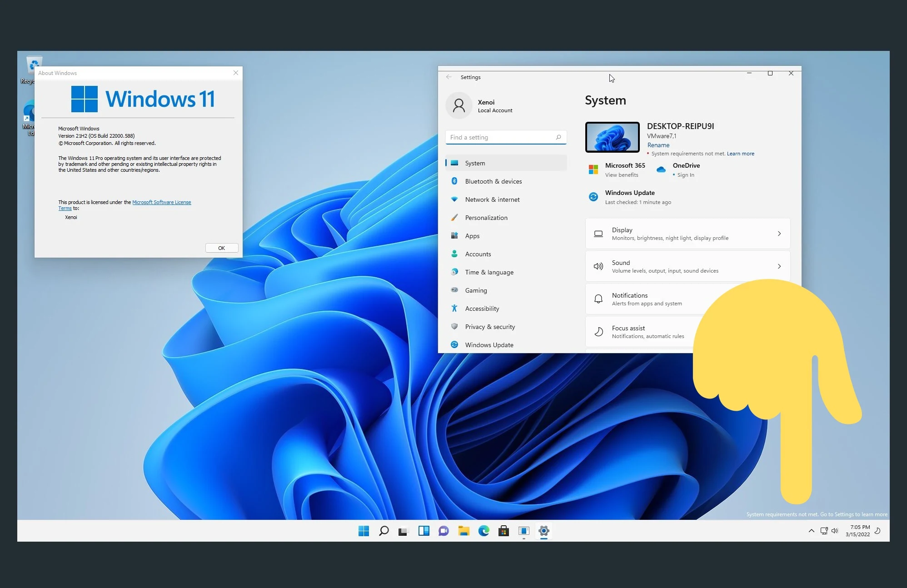Open Microsoft Store taskbar icon
Image resolution: width=907 pixels, height=588 pixels.
[503, 531]
